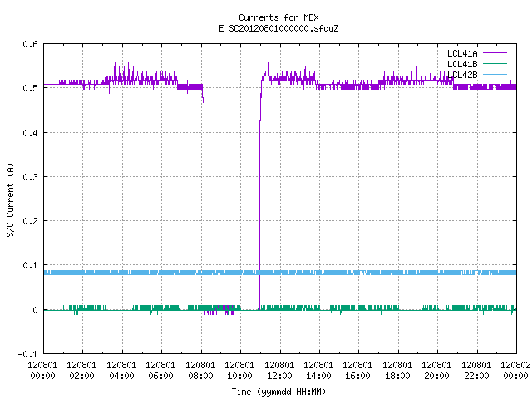The image size is (532, 399).
Task: Click the 0.3 y-axis tick label
Action: point(30,177)
